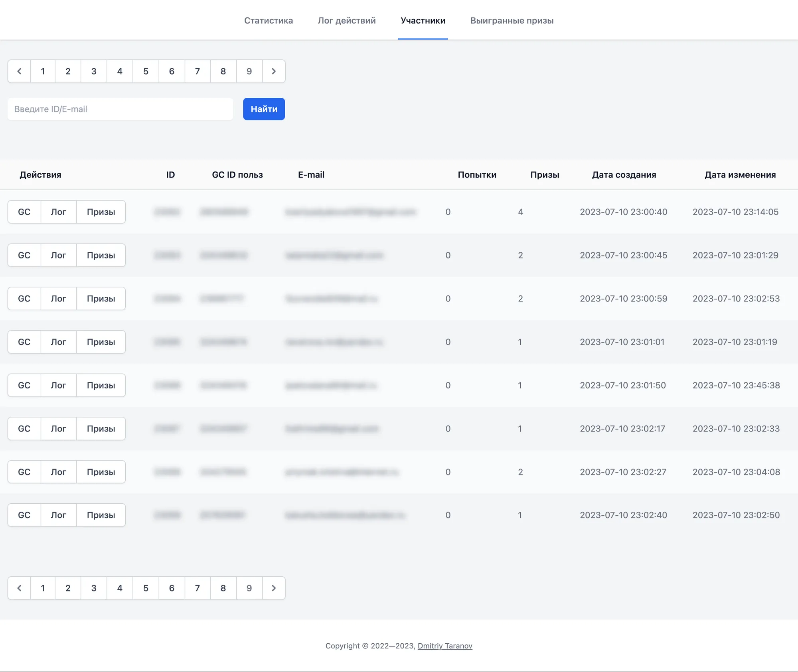The width and height of the screenshot is (798, 672).
Task: Open Призы for row created 23:00:40
Action: (101, 212)
